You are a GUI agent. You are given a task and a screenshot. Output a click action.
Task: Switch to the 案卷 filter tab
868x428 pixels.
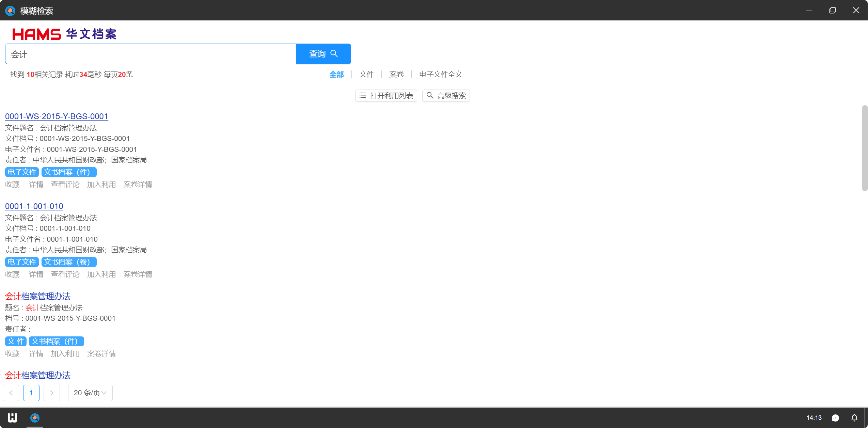pyautogui.click(x=396, y=74)
